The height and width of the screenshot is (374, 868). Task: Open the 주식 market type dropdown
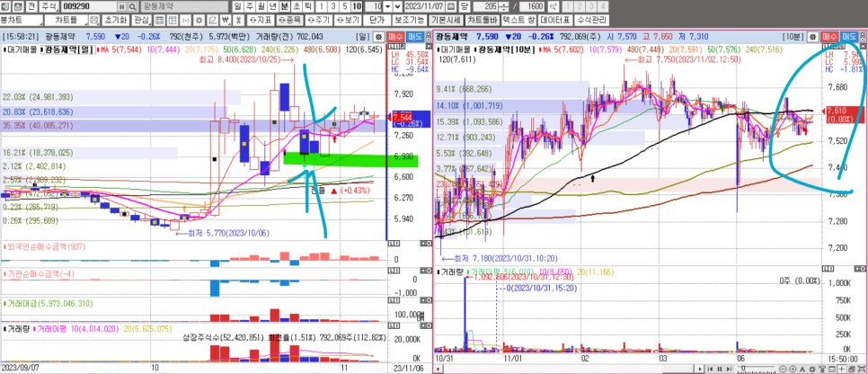[49, 6]
